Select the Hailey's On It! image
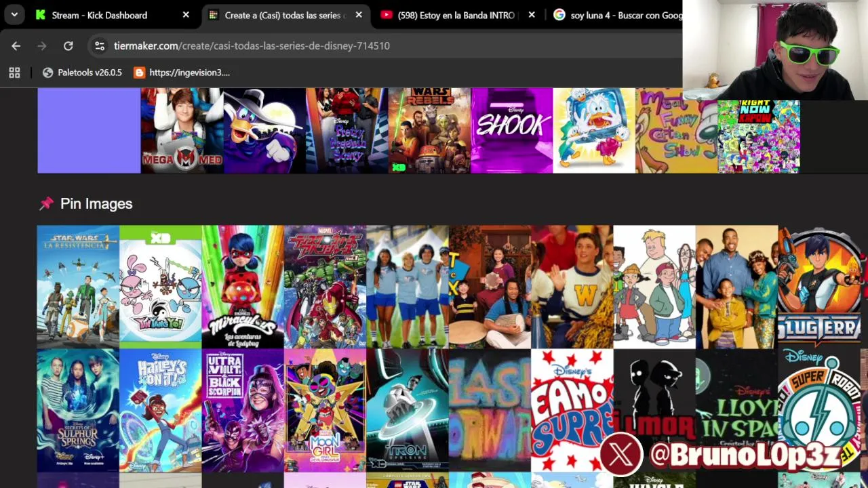This screenshot has height=488, width=868. 161,410
